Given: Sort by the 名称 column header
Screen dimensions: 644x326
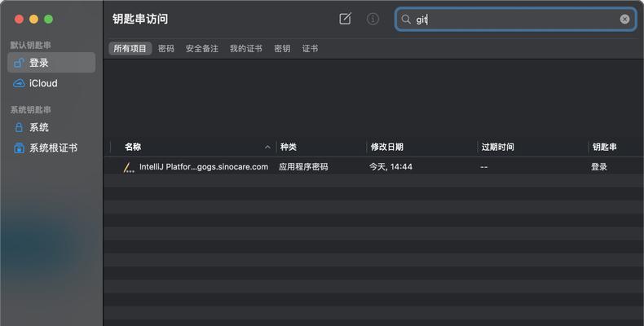Looking at the screenshot, I should click(x=133, y=147).
